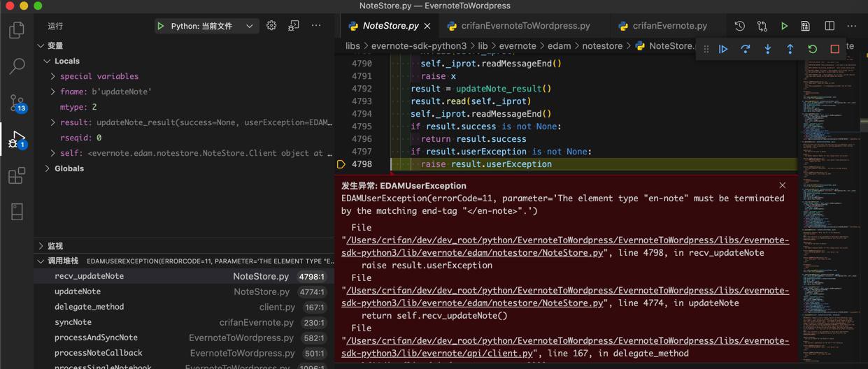Select notestore breadcrumb segment
This screenshot has width=868, height=369.
[602, 46]
